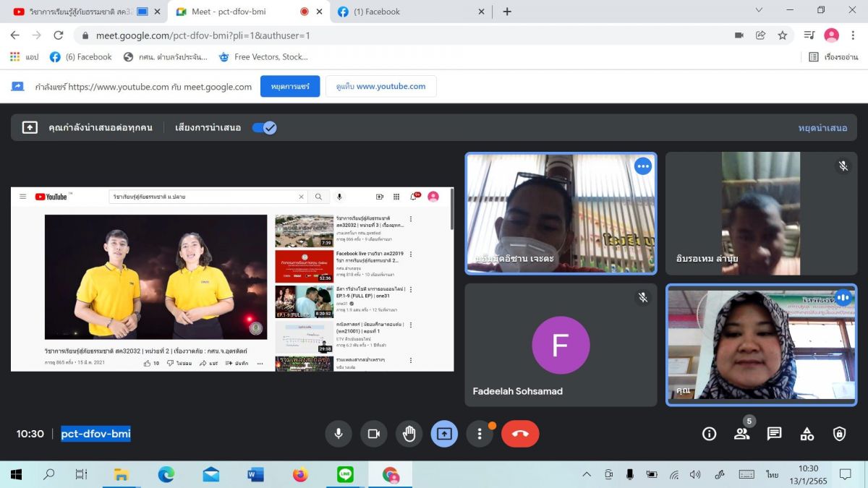Viewport: 868px width, 488px height.
Task: Open chat with everyone panel
Action: point(774,434)
